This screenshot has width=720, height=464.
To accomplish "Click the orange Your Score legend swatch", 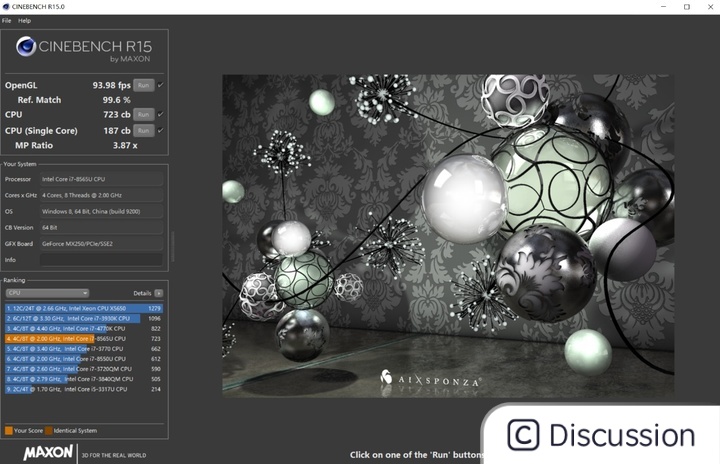I will [x=9, y=430].
